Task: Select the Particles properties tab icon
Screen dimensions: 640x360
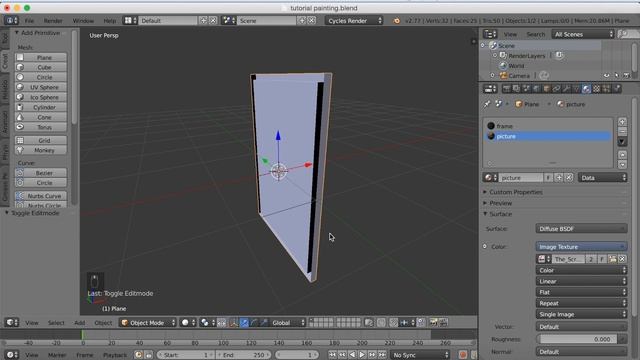Action: coord(606,89)
